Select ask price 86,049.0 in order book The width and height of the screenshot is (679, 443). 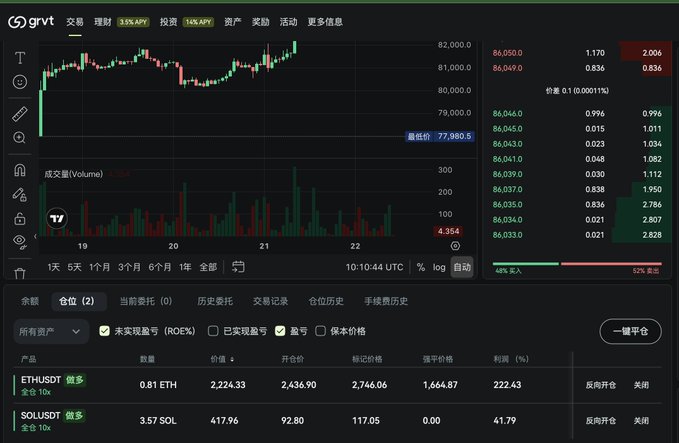pyautogui.click(x=508, y=68)
